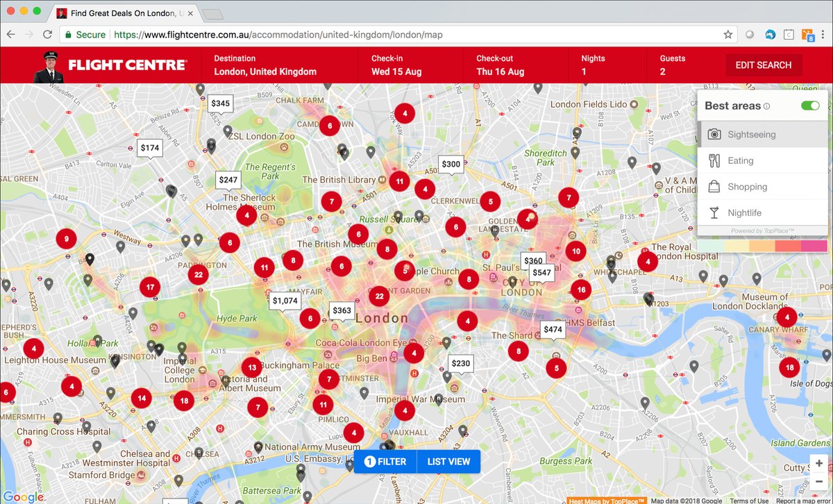Open the Terms of Use link
Viewport: 833px width, 504px height.
(749, 501)
